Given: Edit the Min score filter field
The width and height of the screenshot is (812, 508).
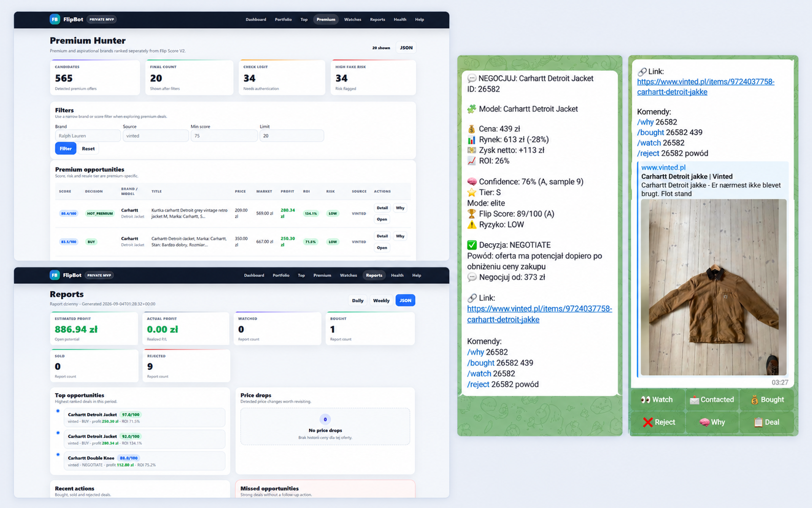Looking at the screenshot, I should (224, 136).
